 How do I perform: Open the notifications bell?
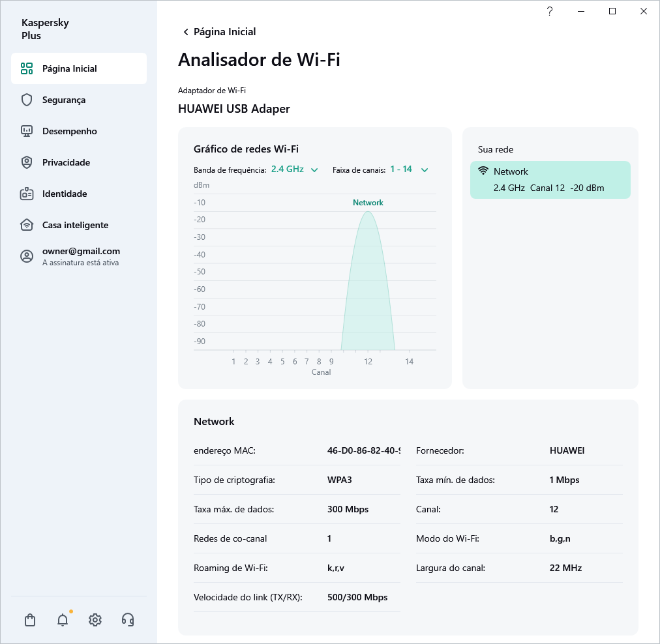[62, 620]
